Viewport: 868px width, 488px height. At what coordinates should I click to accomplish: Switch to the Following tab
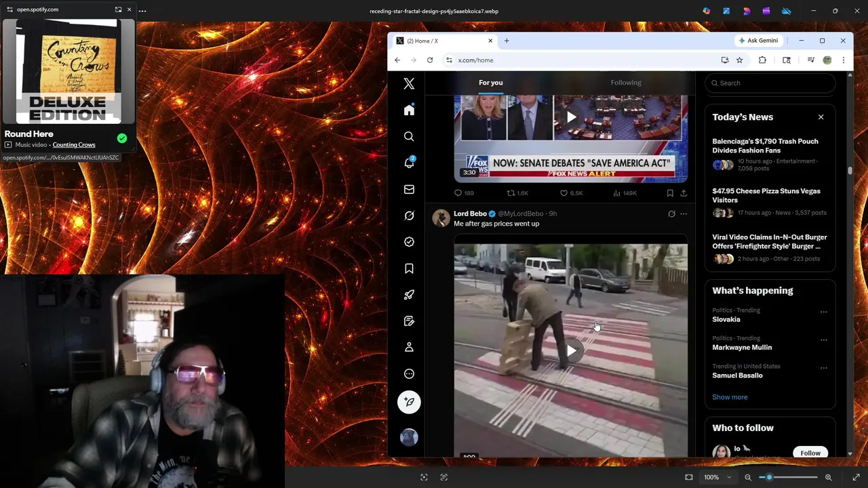click(x=625, y=83)
